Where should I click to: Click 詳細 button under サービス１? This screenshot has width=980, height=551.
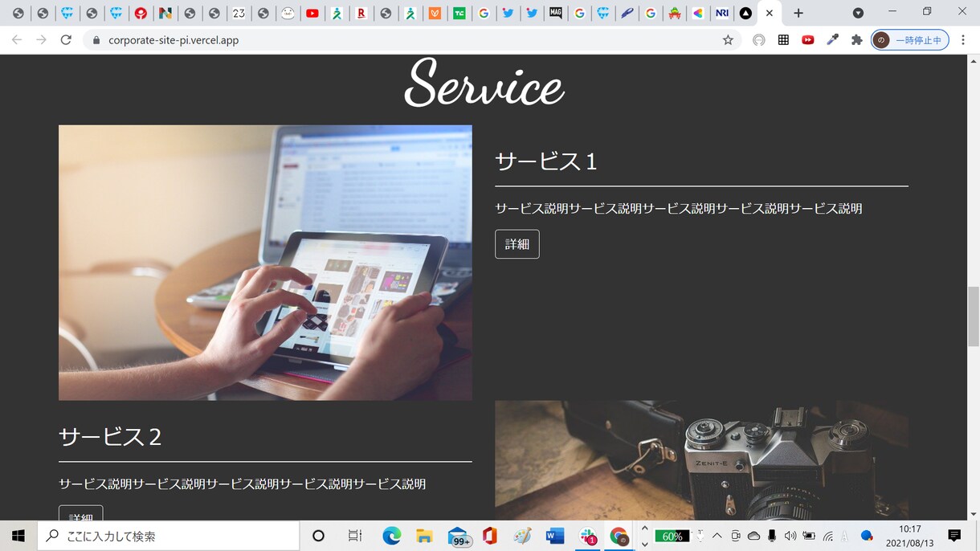tap(517, 244)
